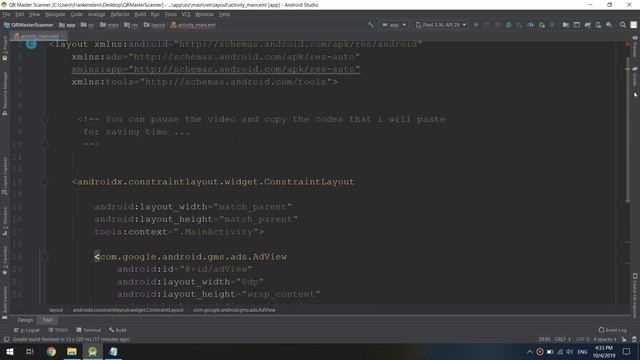640x360 pixels.
Task: Open the Tools menu
Action: click(x=171, y=14)
